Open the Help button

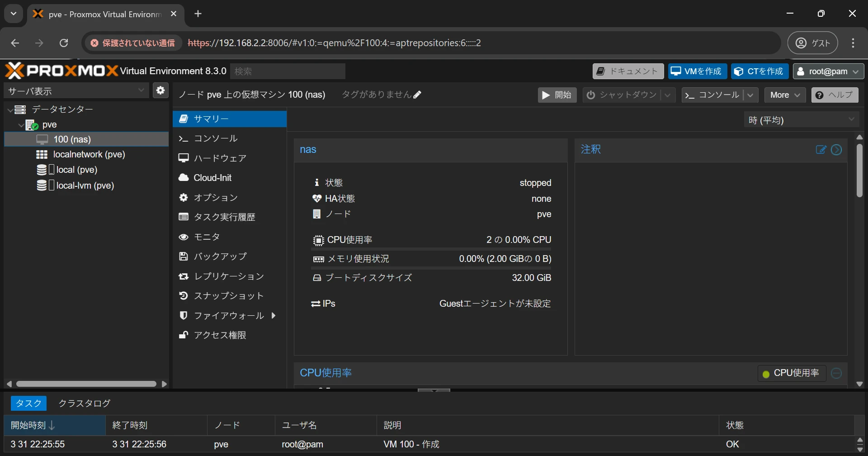click(x=835, y=95)
